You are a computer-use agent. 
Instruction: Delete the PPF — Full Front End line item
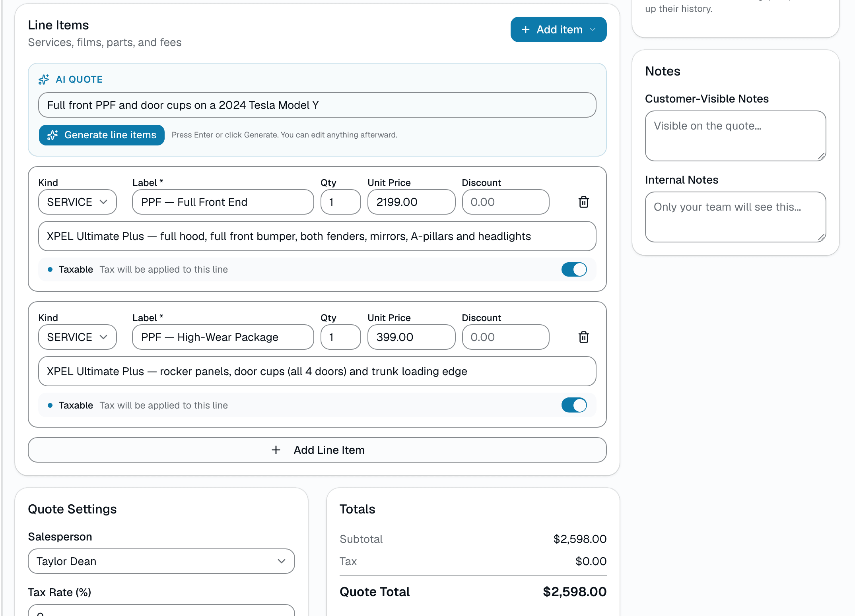583,202
